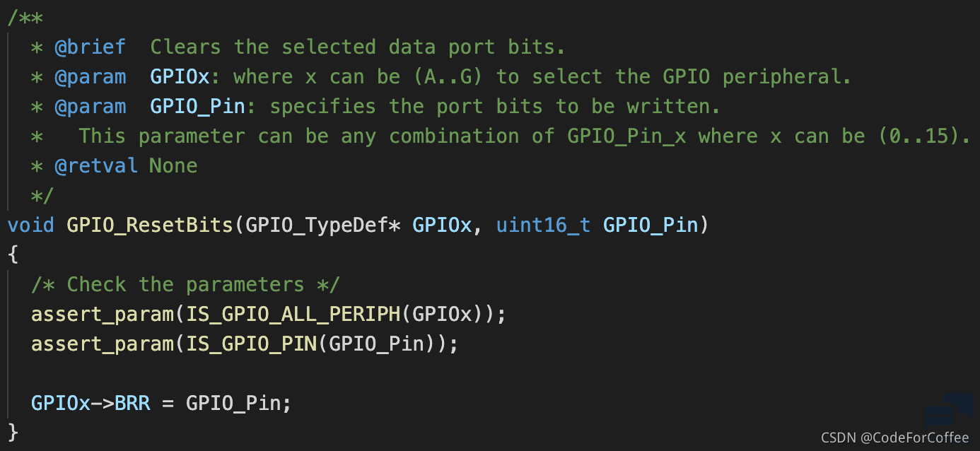Click the opening brace of function body
The image size is (980, 451).
point(12,255)
